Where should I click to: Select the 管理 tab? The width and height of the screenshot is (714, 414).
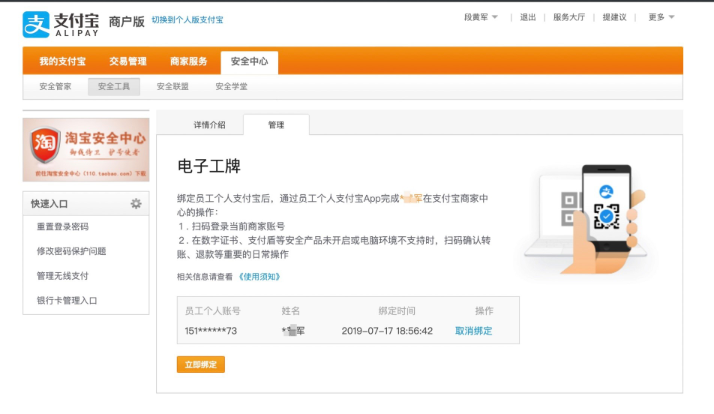click(x=276, y=125)
